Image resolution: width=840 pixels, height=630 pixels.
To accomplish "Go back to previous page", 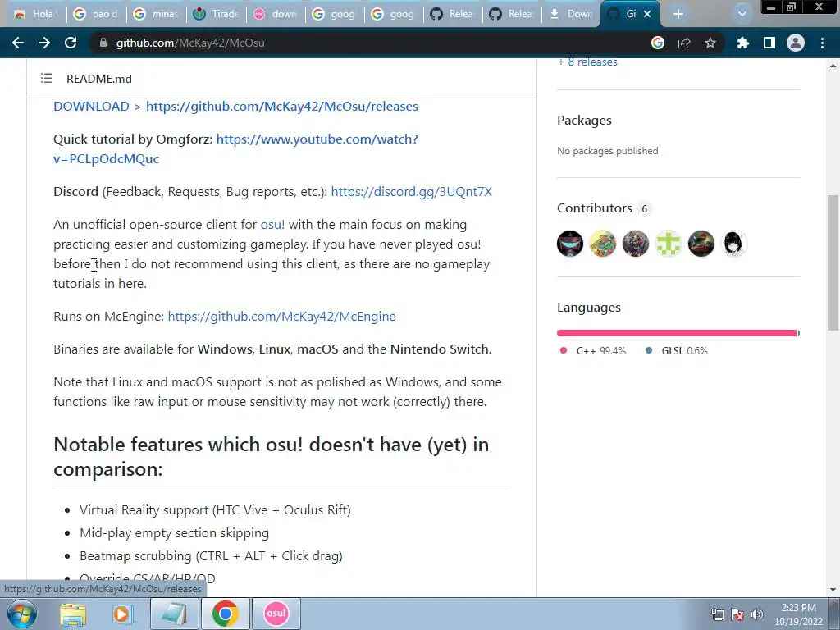I will pyautogui.click(x=18, y=43).
